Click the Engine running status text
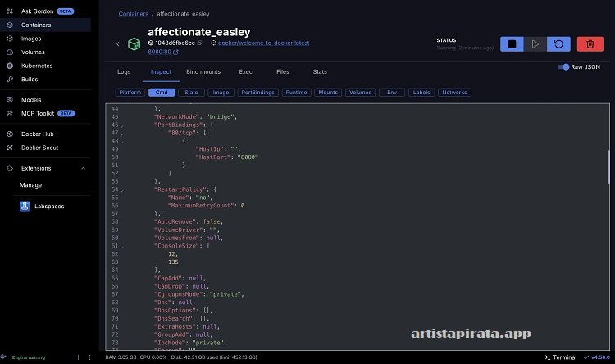The height and width of the screenshot is (364, 615). click(x=29, y=357)
